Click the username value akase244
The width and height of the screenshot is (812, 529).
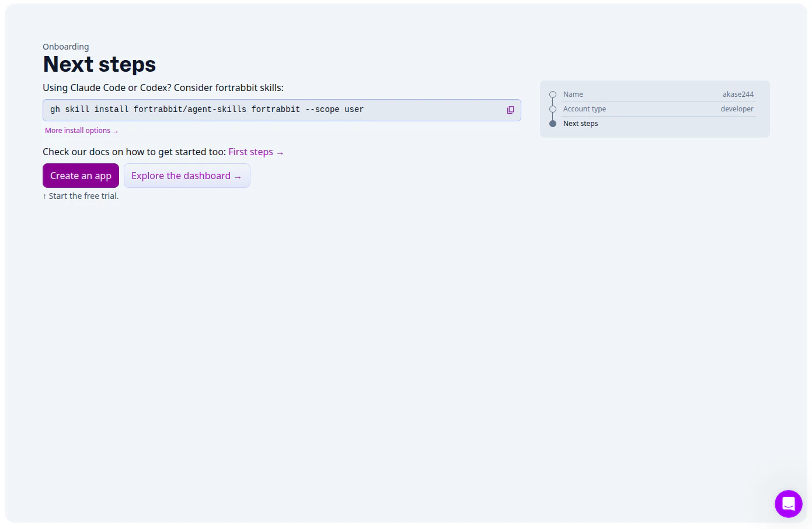click(x=738, y=94)
